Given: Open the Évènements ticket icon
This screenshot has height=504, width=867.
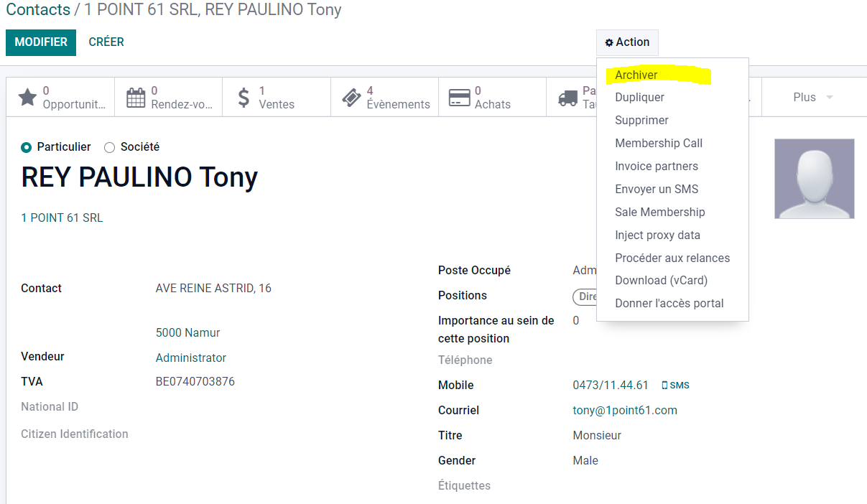Looking at the screenshot, I should [x=351, y=98].
